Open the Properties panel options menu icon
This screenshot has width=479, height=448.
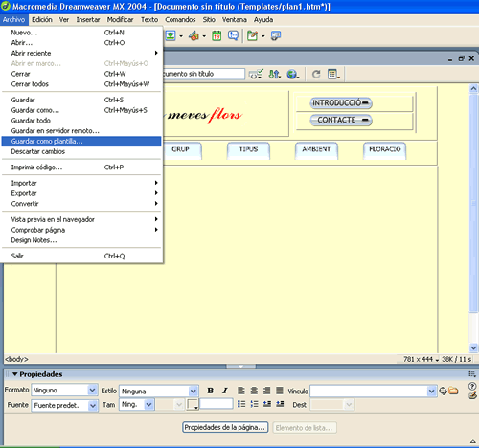coord(472,374)
